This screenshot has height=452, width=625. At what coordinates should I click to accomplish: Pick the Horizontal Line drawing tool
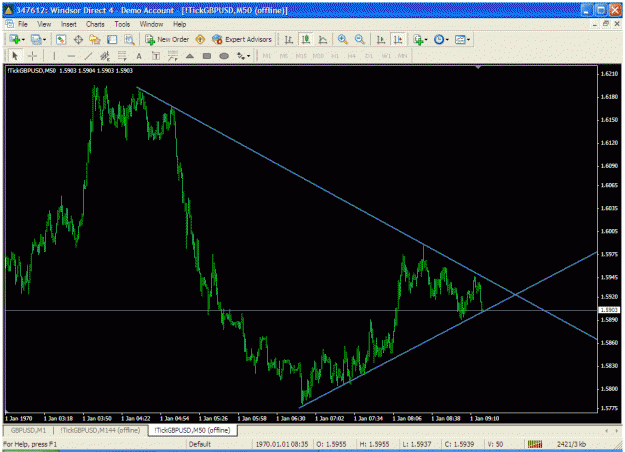coord(71,56)
